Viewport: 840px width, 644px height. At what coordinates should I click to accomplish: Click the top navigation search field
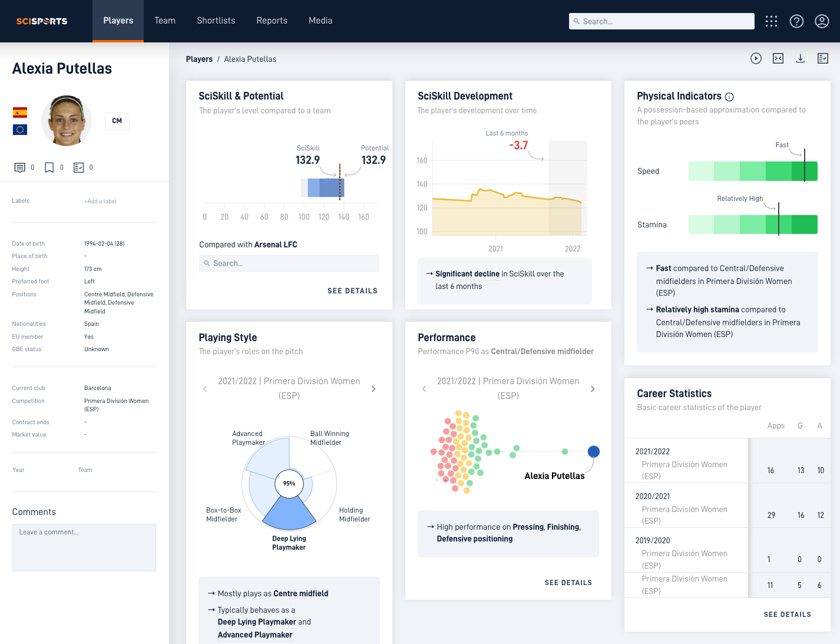[662, 21]
